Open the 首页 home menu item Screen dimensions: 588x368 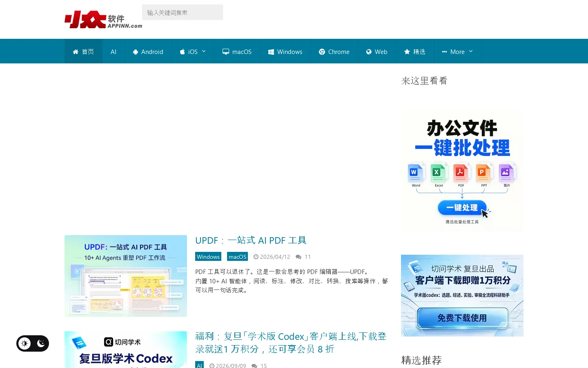coord(83,52)
